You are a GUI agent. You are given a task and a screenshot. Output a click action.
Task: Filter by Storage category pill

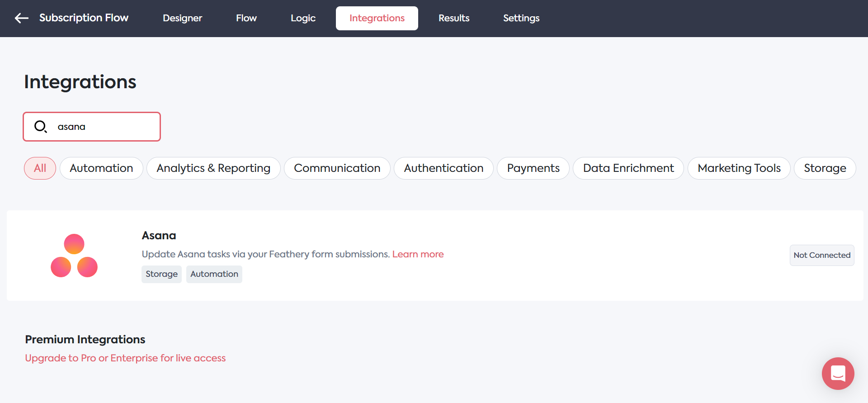coord(825,168)
